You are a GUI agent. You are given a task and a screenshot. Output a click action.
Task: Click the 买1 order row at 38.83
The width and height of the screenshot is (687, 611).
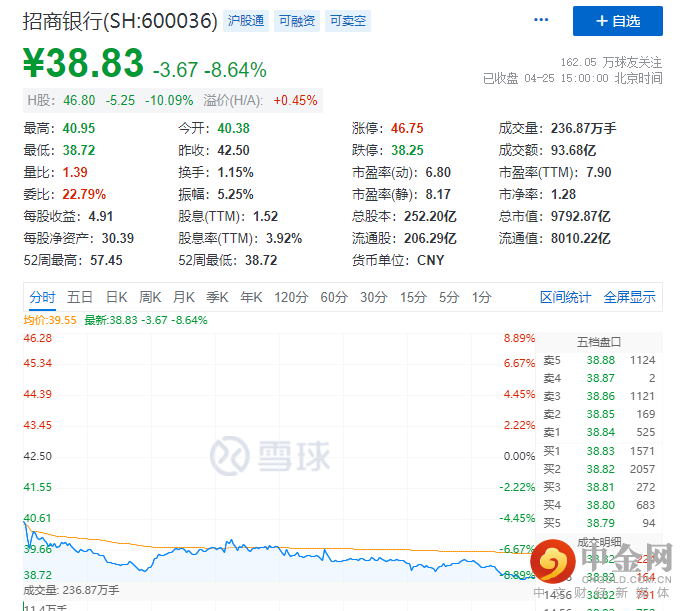click(599, 451)
